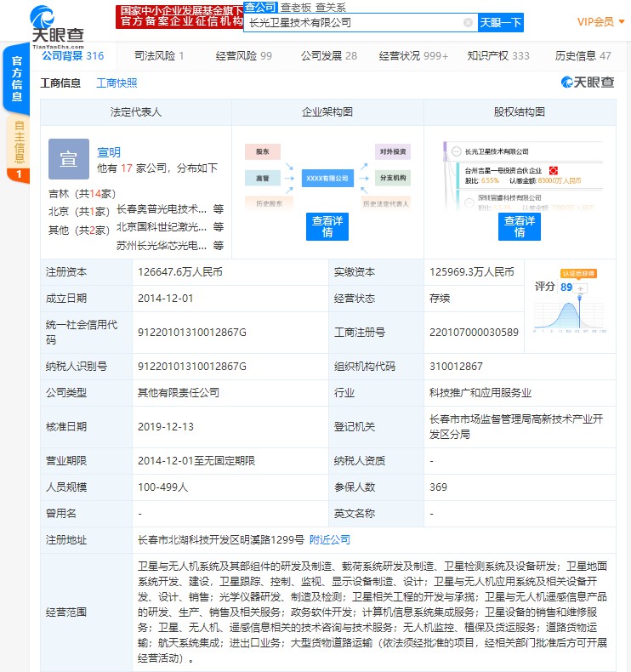
Task: Open 台州吉星一号投资合伙企业 shareholder entry
Action: coord(503,171)
